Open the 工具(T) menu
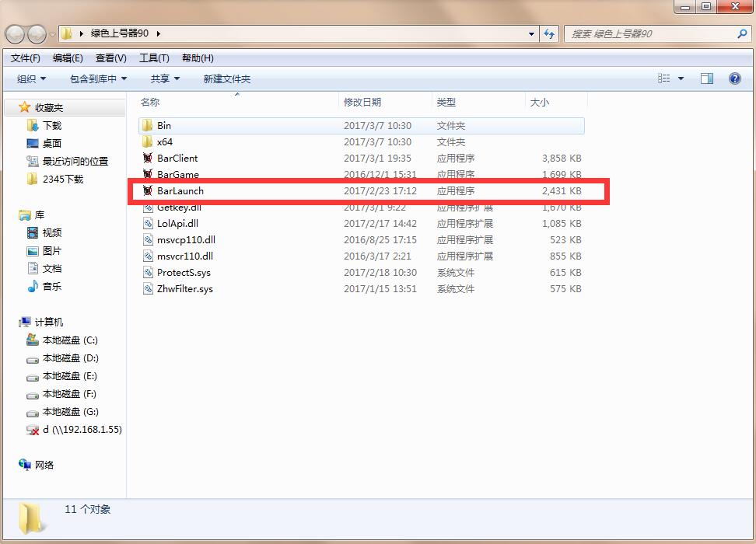The width and height of the screenshot is (756, 544). coord(154,58)
